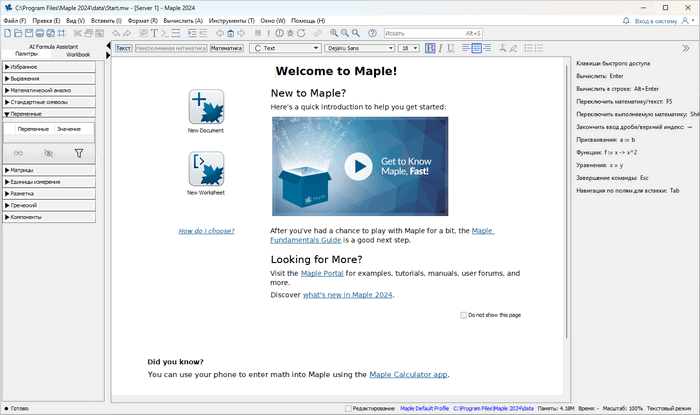700x415 pixels.
Task: Click the Bold formatting icon
Action: pos(430,48)
